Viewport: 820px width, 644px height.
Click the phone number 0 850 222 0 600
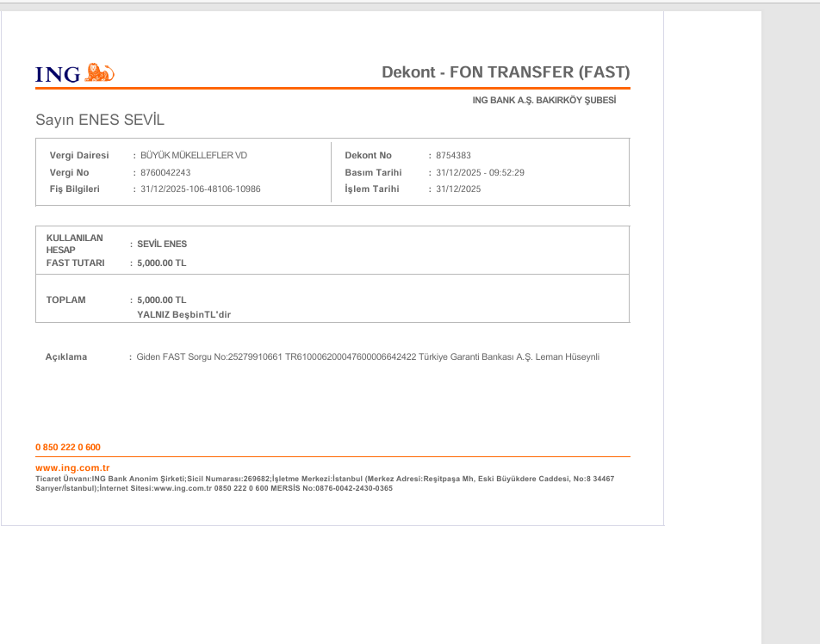(x=68, y=448)
